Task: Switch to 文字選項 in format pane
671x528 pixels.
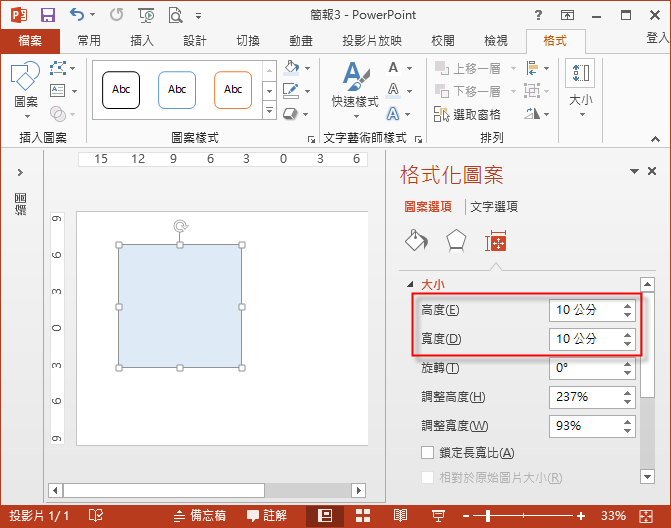Action: point(494,207)
